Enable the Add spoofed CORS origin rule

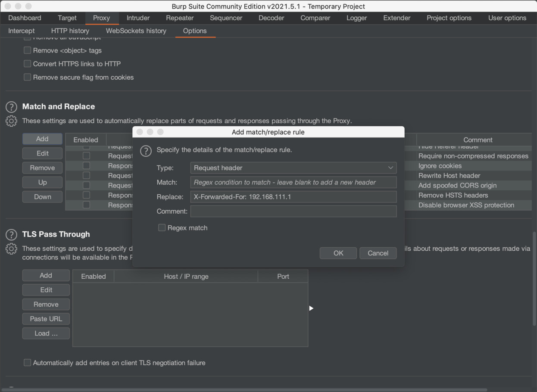tap(86, 185)
